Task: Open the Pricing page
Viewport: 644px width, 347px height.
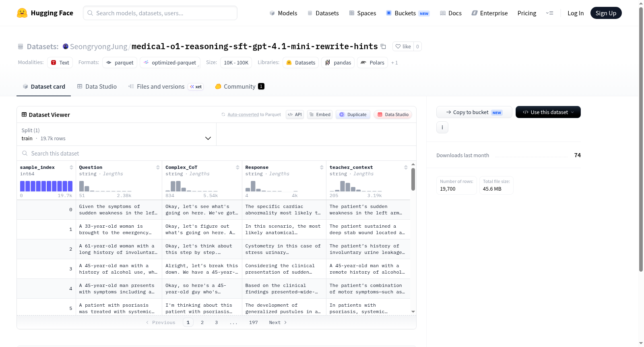Action: 527,13
